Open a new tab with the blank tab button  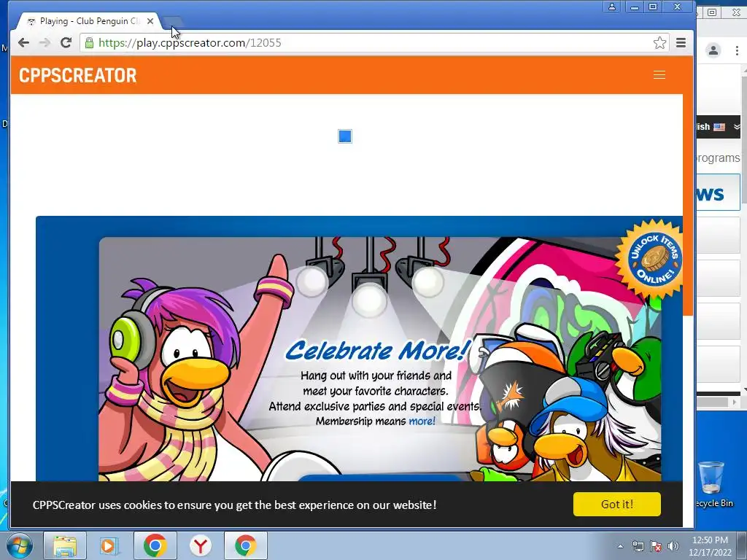point(172,21)
